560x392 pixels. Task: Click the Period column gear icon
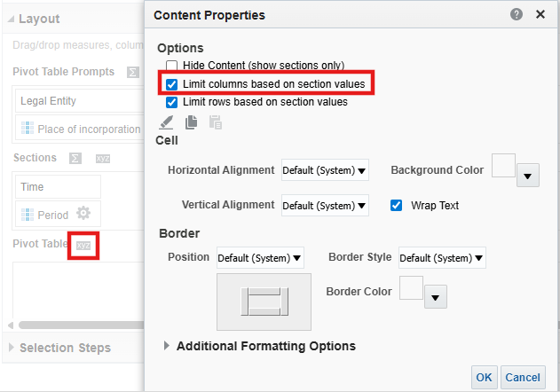83,214
